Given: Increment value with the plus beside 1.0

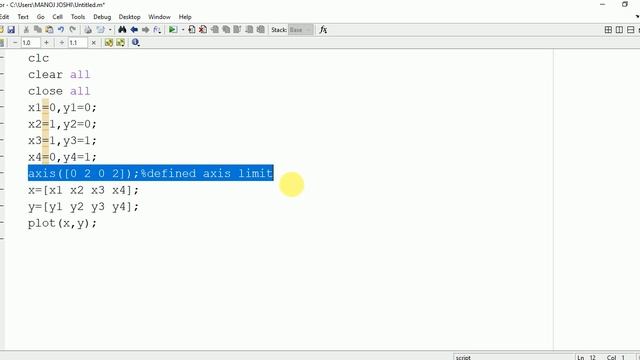Looking at the screenshot, I should coord(46,42).
